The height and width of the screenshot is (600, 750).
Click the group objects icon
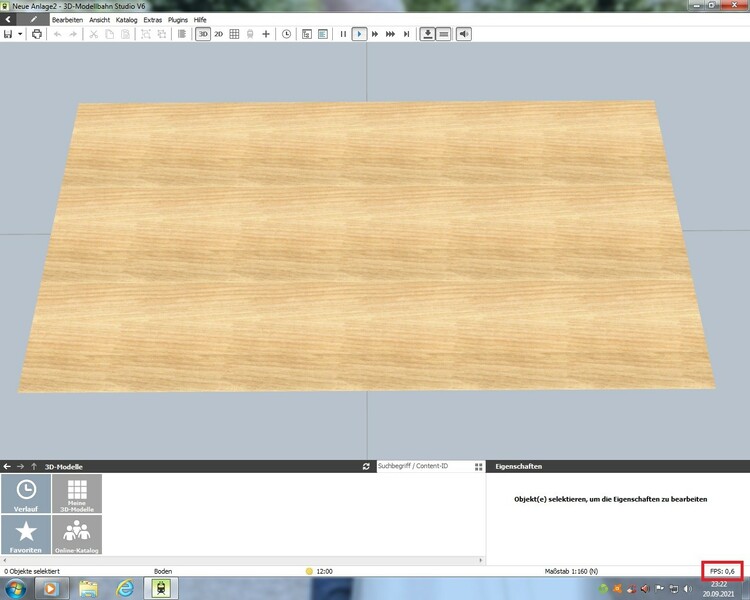[146, 34]
